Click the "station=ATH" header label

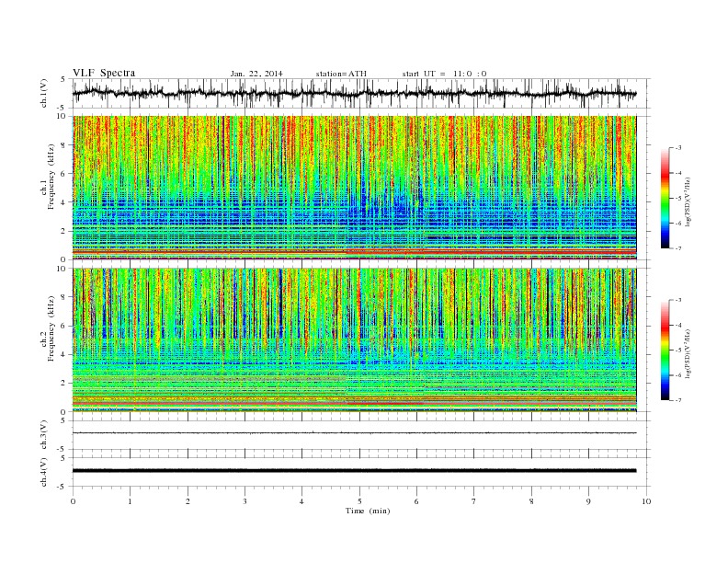341,74
